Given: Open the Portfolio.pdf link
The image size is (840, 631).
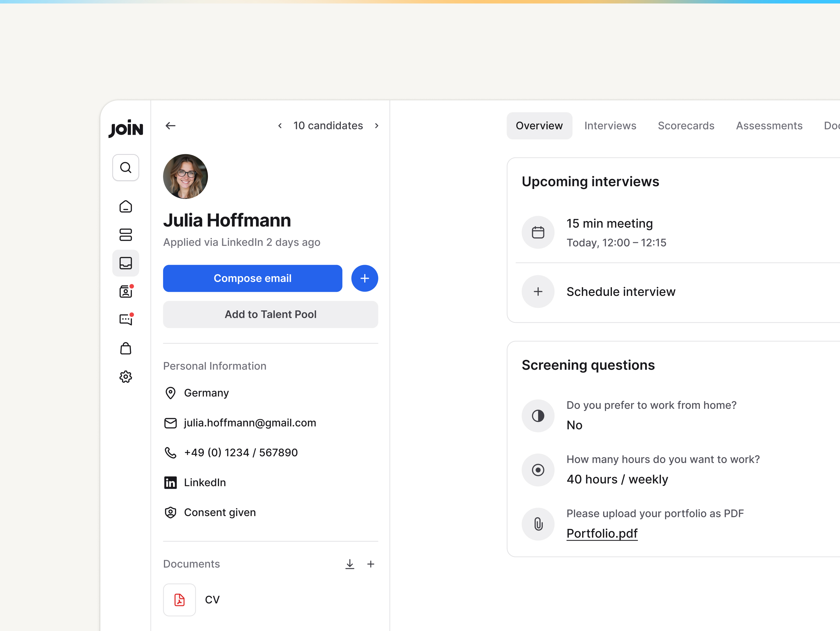Looking at the screenshot, I should pos(601,533).
